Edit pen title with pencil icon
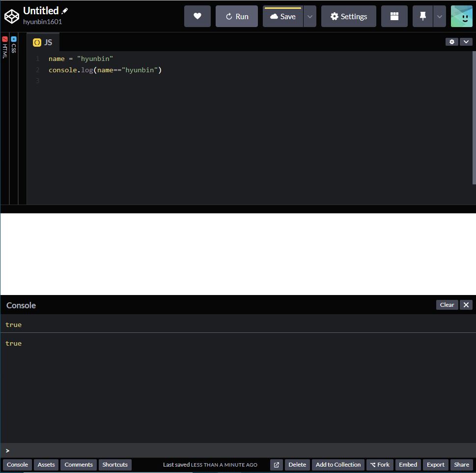 tap(65, 11)
